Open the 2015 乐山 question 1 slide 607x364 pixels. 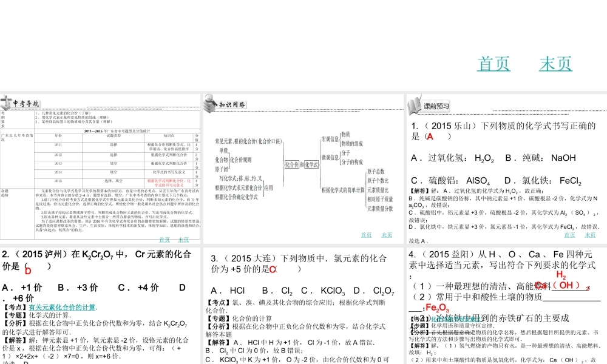pos(507,169)
